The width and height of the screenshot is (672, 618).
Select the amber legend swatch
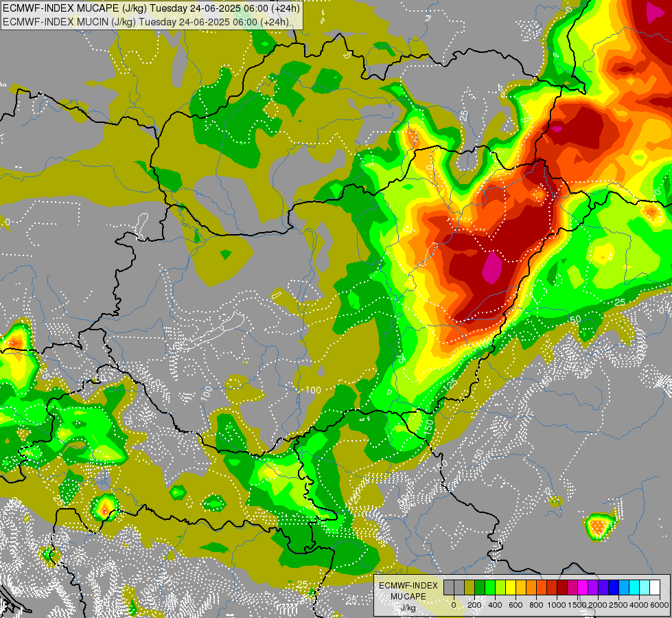(x=522, y=587)
